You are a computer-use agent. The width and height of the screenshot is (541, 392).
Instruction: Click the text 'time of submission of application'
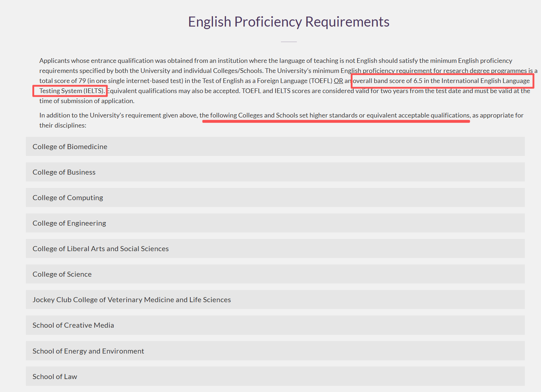(x=87, y=101)
